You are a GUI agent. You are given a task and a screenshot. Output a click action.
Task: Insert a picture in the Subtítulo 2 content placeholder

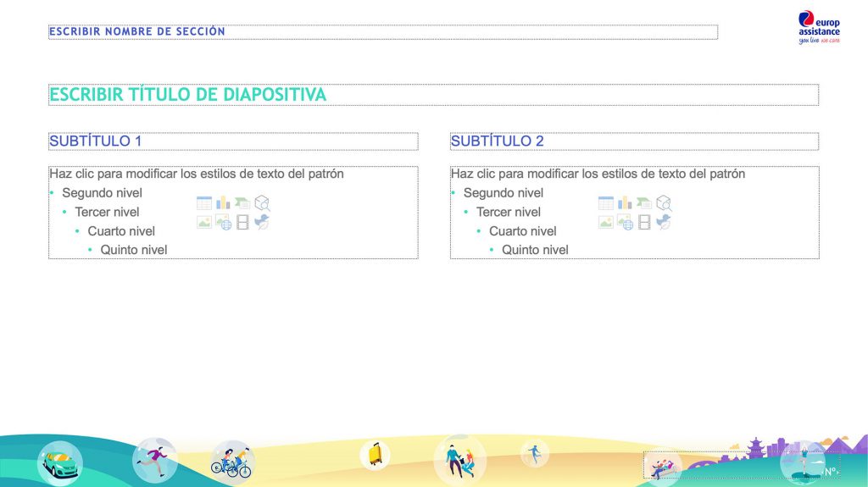pyautogui.click(x=605, y=223)
